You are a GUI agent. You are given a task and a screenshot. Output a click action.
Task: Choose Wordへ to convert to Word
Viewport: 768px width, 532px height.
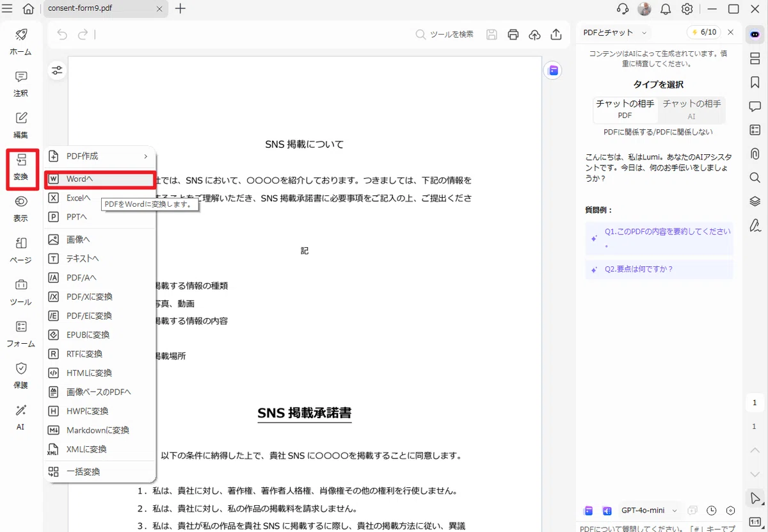pos(99,179)
